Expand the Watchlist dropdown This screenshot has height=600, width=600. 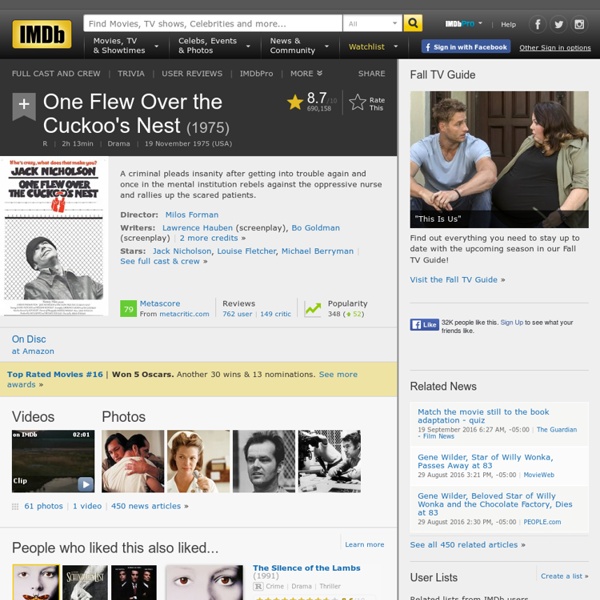coord(373,47)
